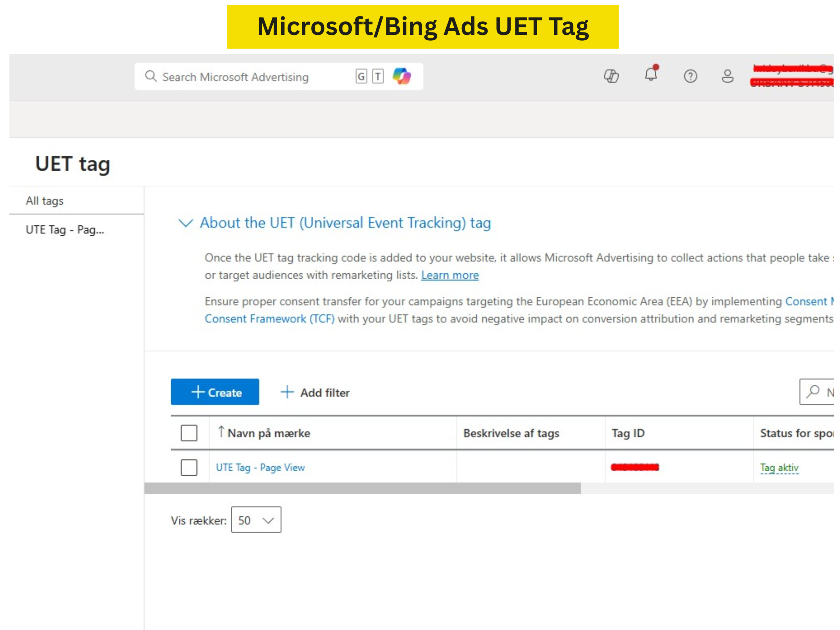Click the search magnifier icon in top bar
The height and width of the screenshot is (630, 840).
[x=151, y=76]
